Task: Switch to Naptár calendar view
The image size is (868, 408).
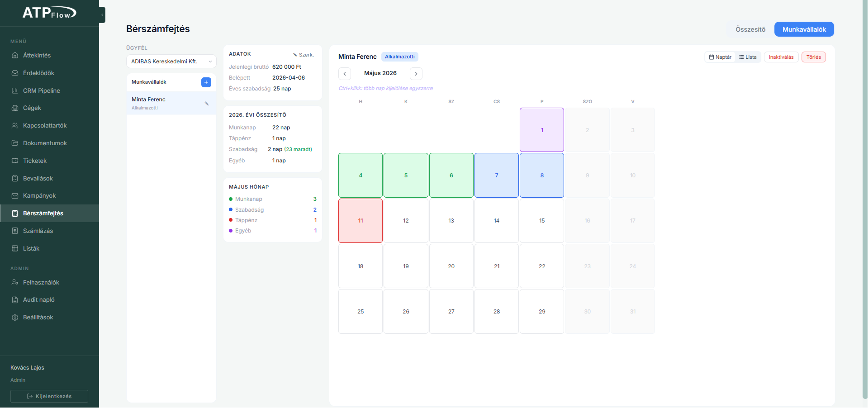Action: click(x=720, y=57)
